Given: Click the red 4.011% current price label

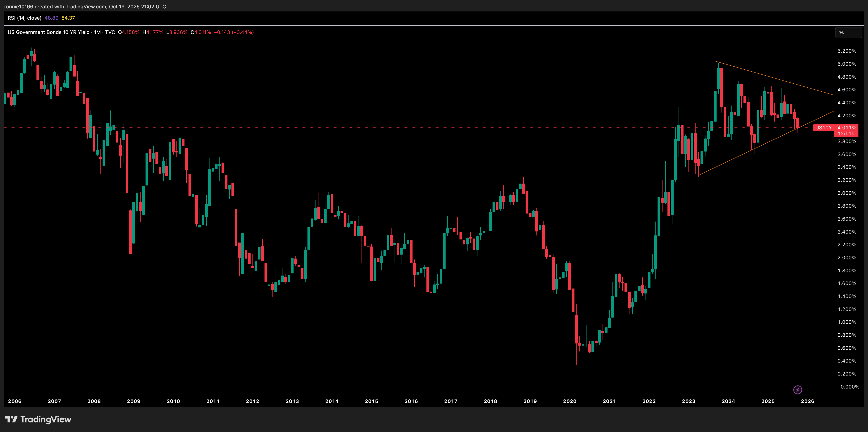Looking at the screenshot, I should click(x=846, y=128).
